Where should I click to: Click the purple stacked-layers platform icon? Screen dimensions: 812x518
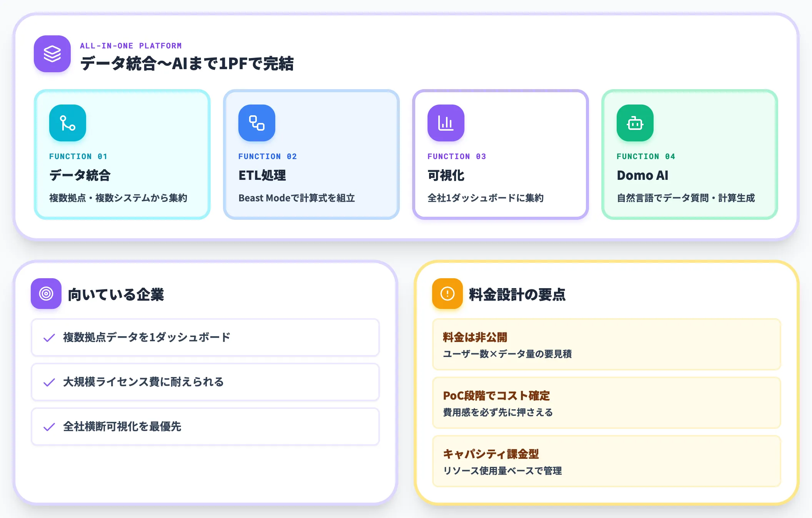point(52,54)
